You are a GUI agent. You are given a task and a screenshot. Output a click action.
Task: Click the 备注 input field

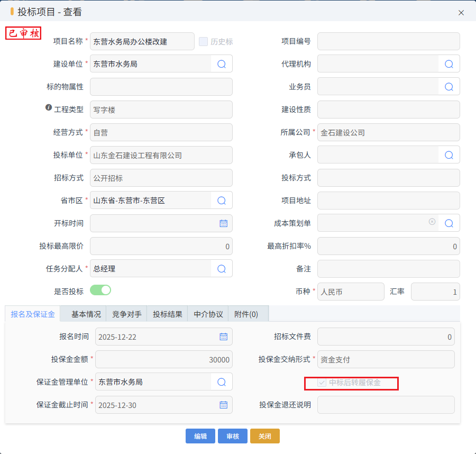pyautogui.click(x=389, y=269)
